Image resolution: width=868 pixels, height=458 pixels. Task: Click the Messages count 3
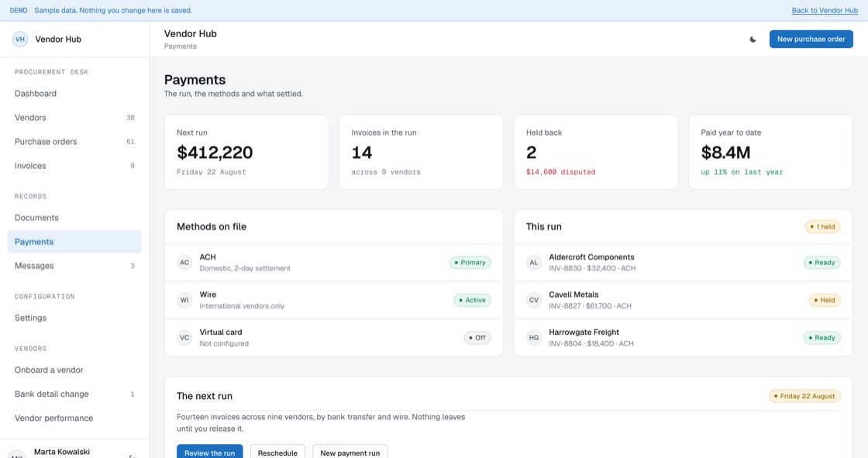click(133, 266)
